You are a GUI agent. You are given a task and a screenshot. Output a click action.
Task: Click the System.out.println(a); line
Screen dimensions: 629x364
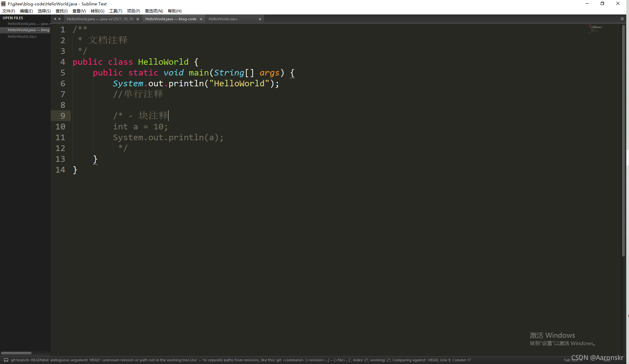pyautogui.click(x=168, y=138)
